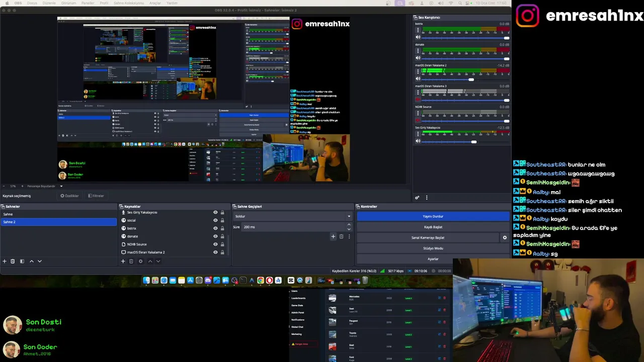Screen dimensions: 644x362
Task: Mute macOS Ekran Yakalama 2 audio
Action: [418, 79]
